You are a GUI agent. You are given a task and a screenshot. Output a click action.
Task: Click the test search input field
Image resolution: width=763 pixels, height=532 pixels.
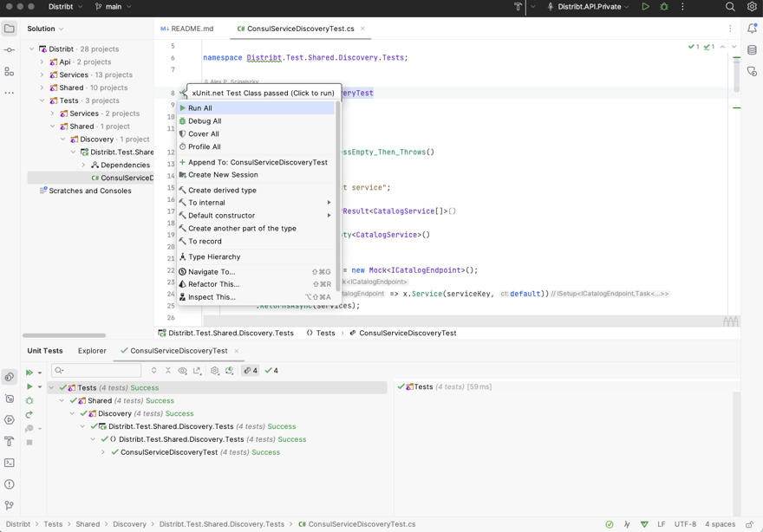click(x=96, y=371)
